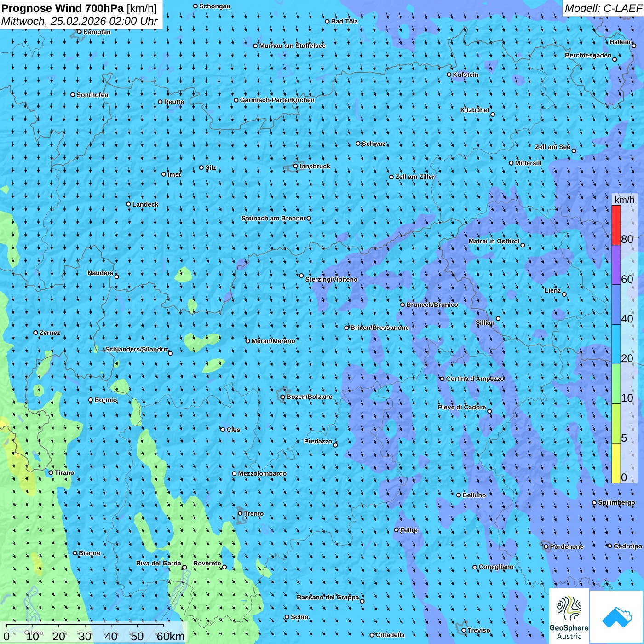Select the purple segment of the km/h legend
The width and height of the screenshot is (644, 644).
pos(616,265)
